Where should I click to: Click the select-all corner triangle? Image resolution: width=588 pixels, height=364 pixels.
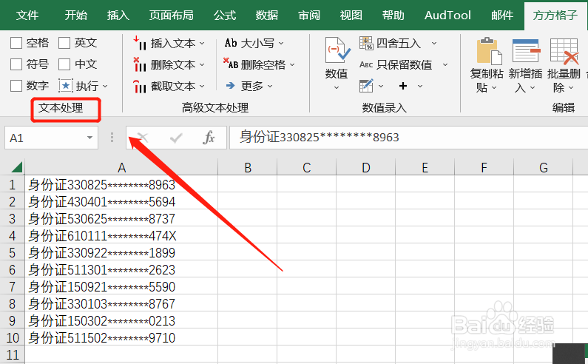(16, 167)
